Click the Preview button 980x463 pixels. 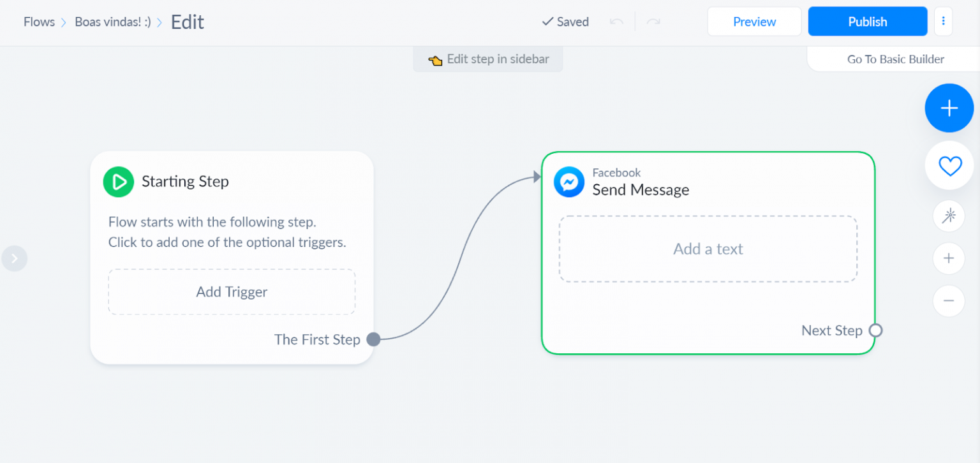coord(754,22)
